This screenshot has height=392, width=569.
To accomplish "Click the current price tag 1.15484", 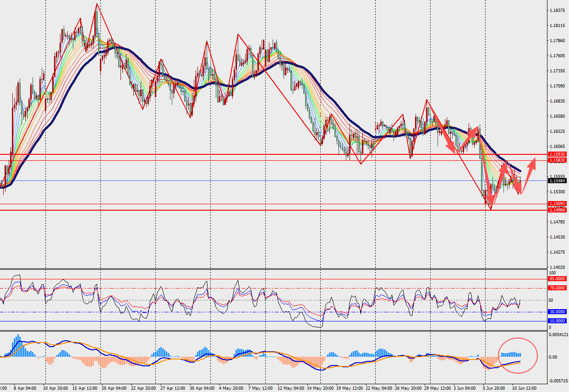I will (558, 181).
